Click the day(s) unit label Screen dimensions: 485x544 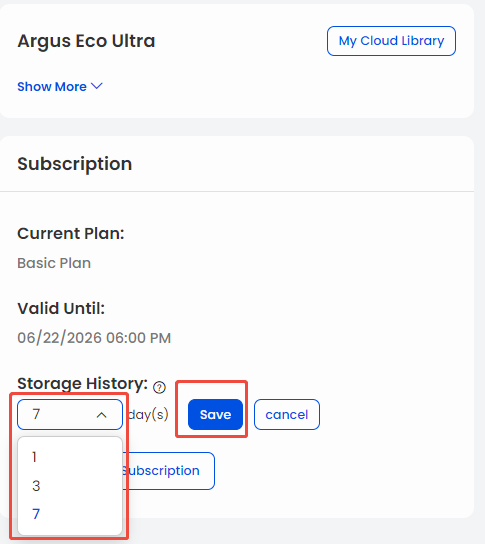pos(148,415)
